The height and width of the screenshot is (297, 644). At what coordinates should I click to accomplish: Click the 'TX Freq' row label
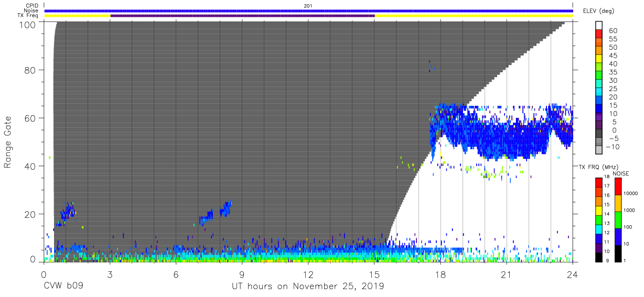28,16
